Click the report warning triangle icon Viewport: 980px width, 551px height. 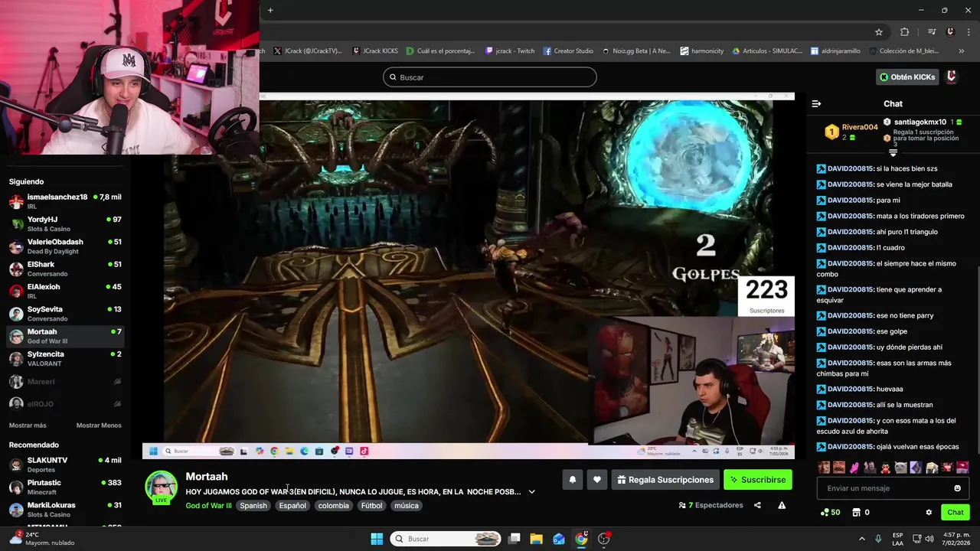point(782,505)
